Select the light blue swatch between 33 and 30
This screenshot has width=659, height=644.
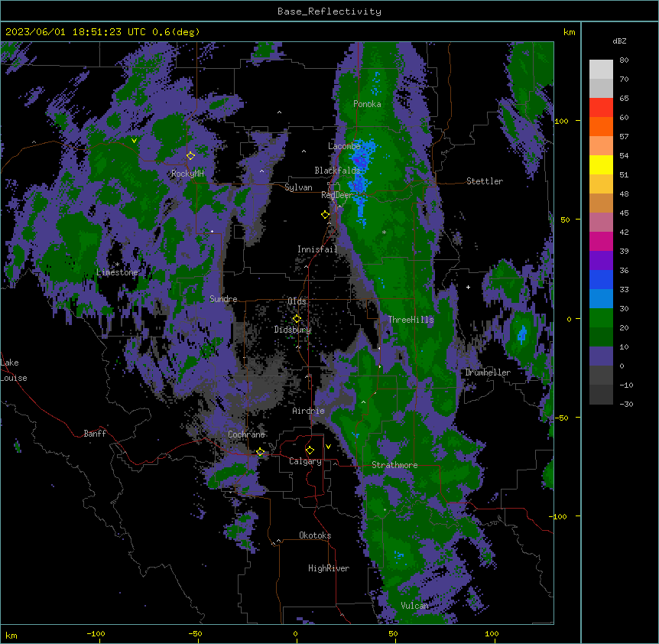point(601,299)
